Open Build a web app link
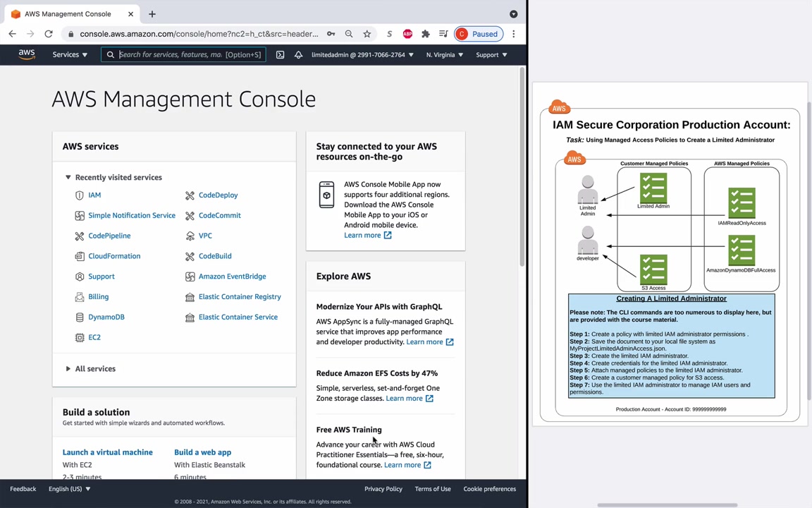 (202, 452)
